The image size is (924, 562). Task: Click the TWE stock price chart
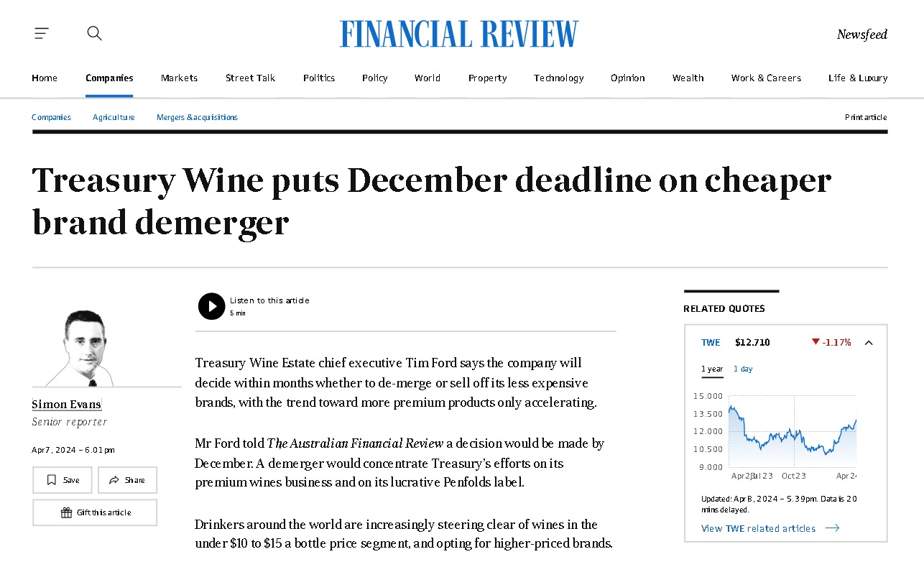tap(792, 431)
